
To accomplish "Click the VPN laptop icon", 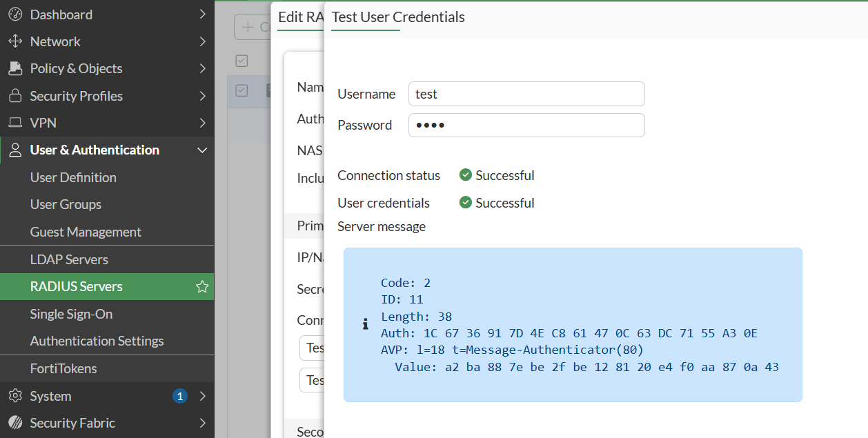I will [14, 123].
